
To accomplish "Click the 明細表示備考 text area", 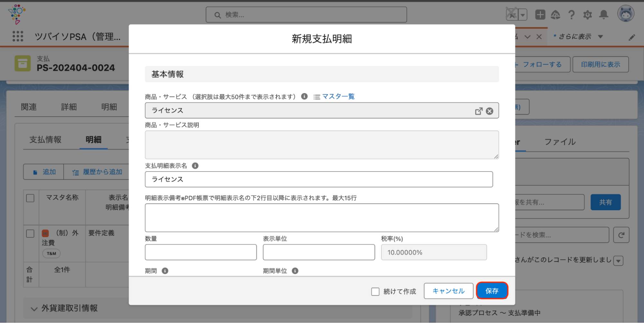I will [322, 218].
